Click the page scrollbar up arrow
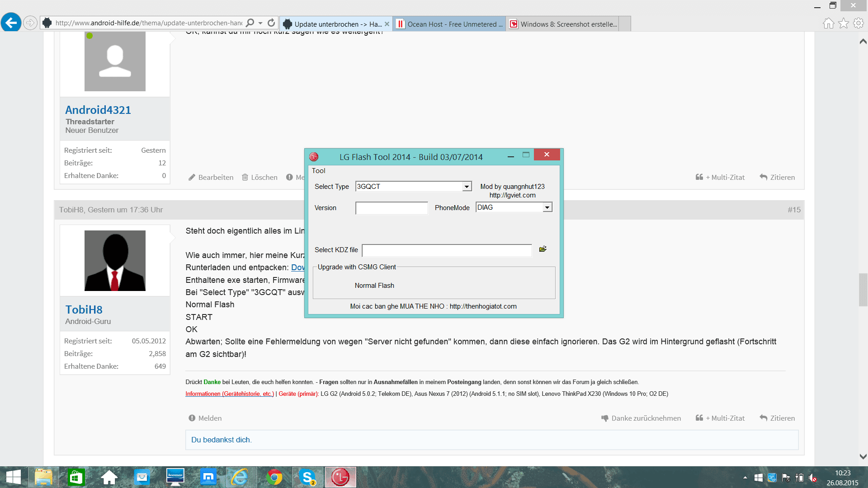The height and width of the screenshot is (488, 868). (x=863, y=42)
